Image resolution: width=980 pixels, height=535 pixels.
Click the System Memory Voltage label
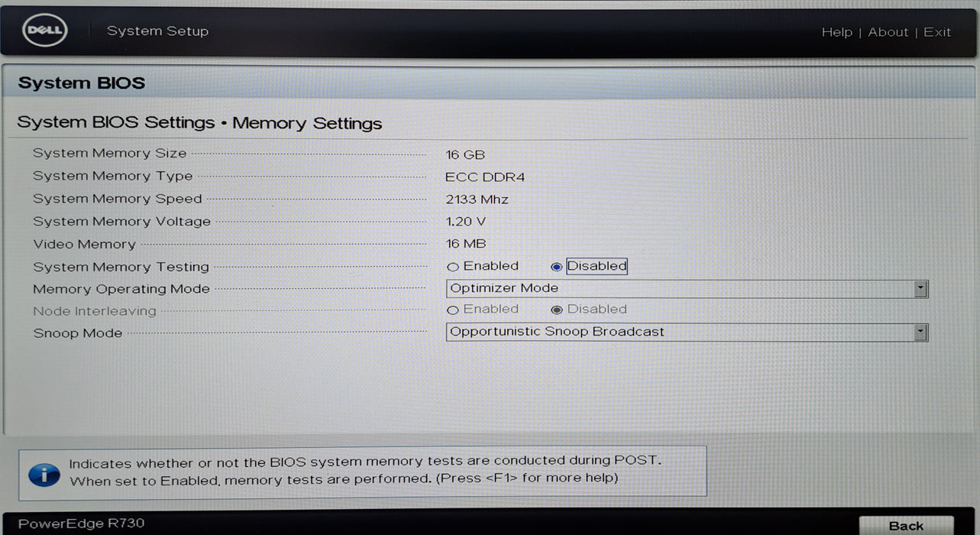click(x=121, y=222)
